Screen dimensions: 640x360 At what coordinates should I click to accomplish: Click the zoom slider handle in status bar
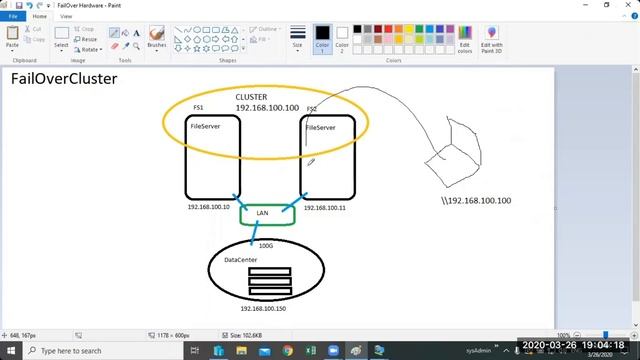click(x=606, y=335)
